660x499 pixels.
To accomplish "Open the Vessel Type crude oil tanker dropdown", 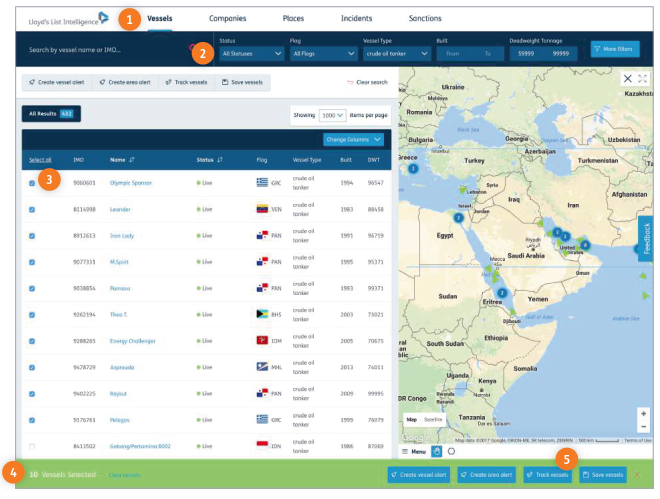I will pyautogui.click(x=397, y=54).
